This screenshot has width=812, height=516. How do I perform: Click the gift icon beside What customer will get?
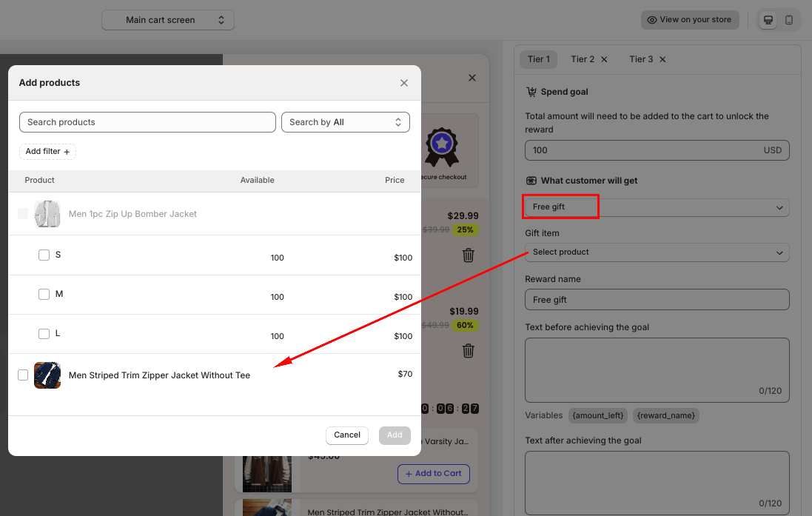point(531,181)
